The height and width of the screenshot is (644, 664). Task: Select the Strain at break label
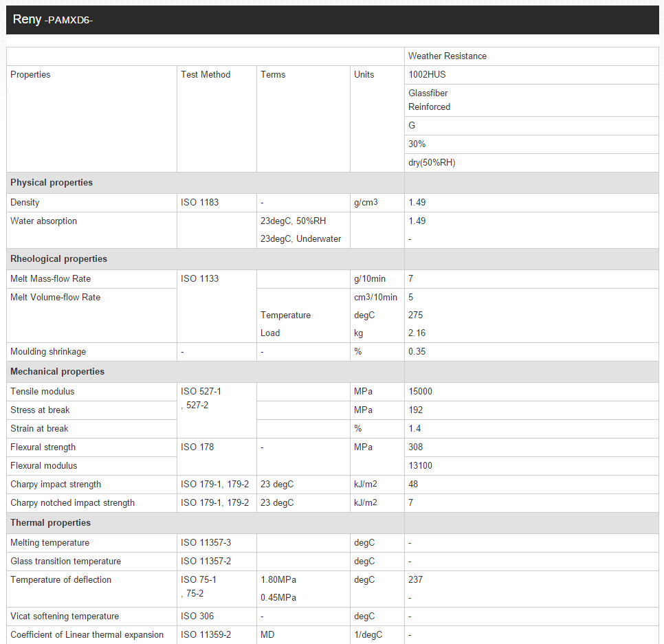point(39,428)
